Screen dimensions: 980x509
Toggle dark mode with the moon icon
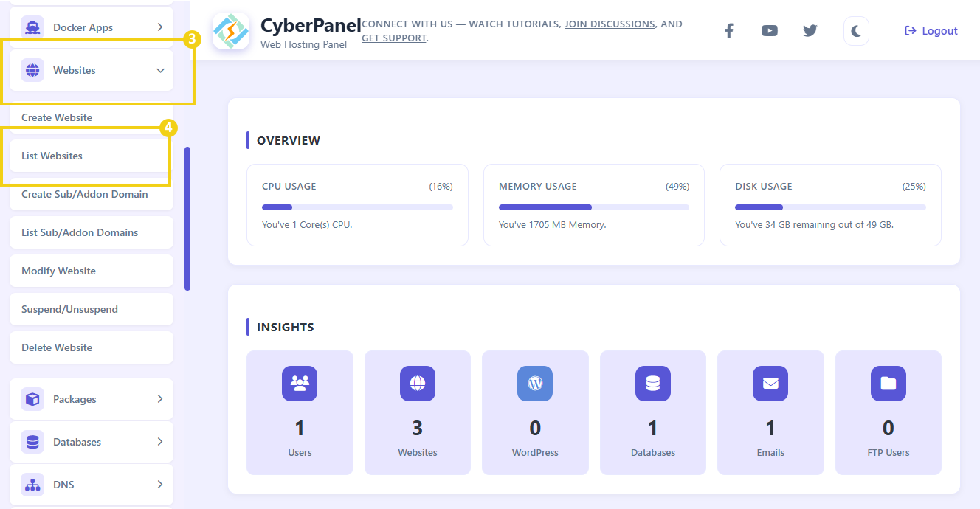(856, 30)
